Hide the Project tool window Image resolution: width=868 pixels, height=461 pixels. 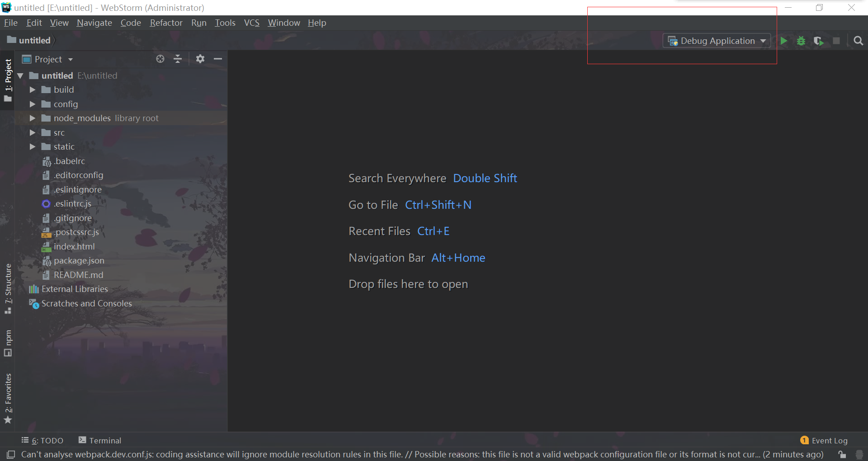[x=218, y=59]
